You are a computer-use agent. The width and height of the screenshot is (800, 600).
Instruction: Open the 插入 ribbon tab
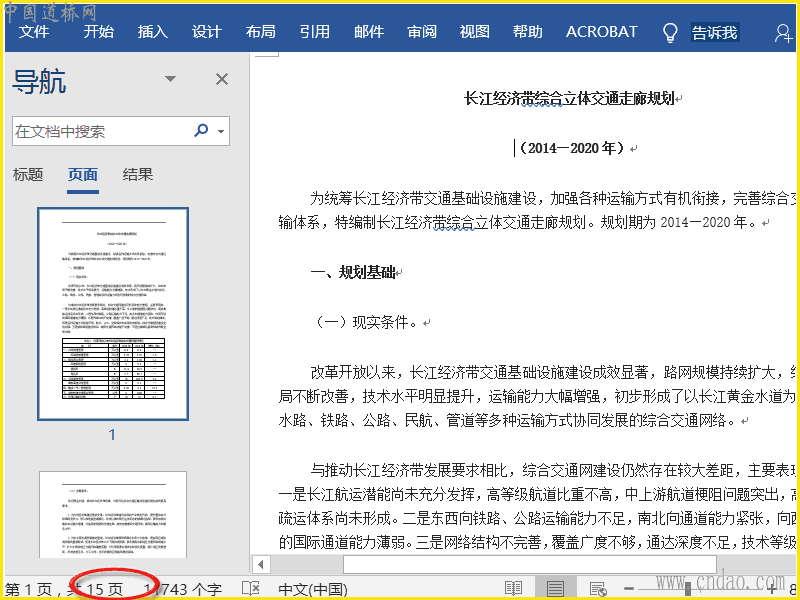153,32
